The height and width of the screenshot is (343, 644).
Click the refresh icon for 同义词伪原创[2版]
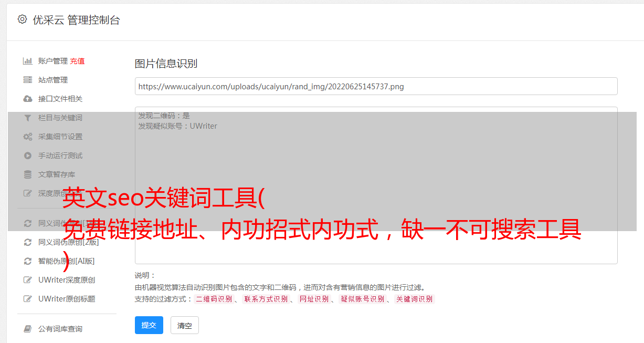pyautogui.click(x=28, y=242)
